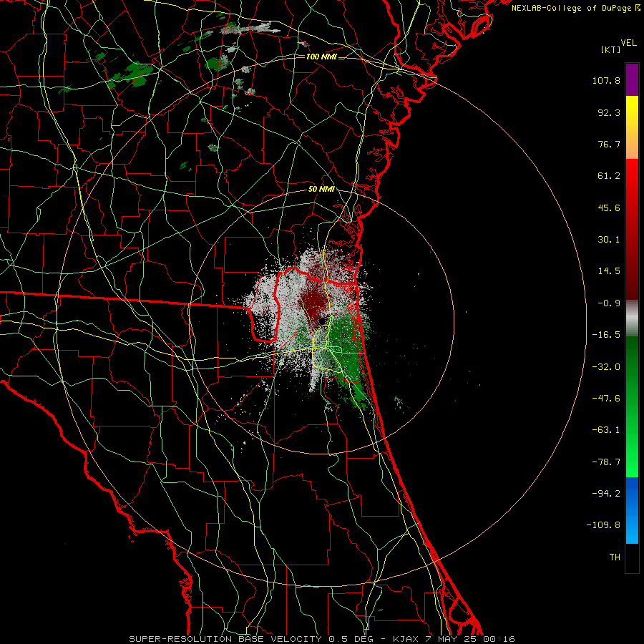Click the 92.3 velocity scale value
Screen dimensions: 644x644
(x=609, y=112)
